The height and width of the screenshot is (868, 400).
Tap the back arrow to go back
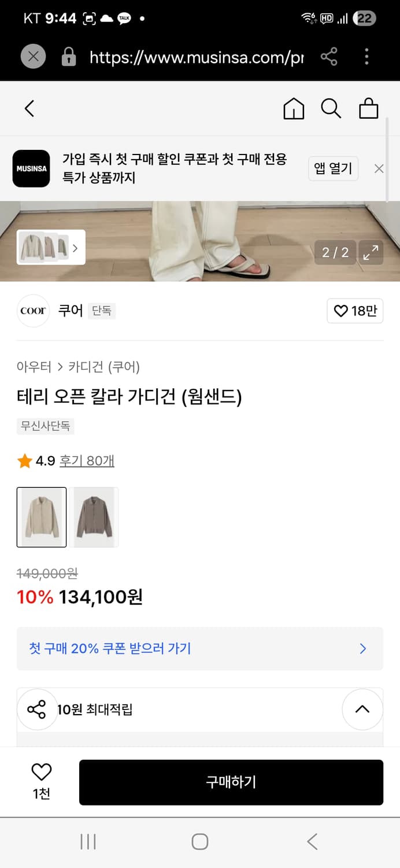30,108
